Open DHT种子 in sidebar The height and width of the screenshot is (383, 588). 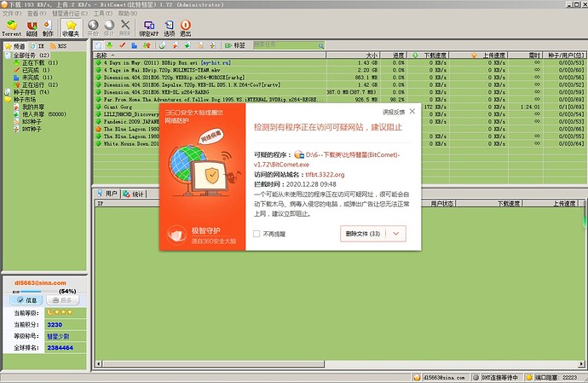(32, 129)
